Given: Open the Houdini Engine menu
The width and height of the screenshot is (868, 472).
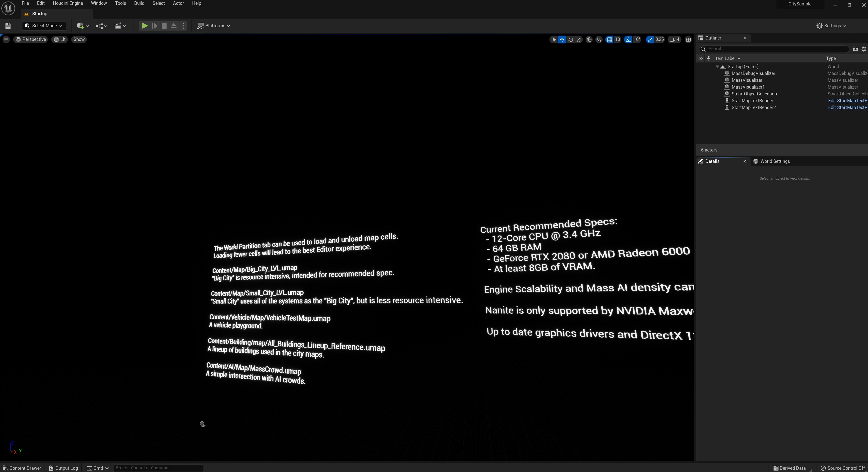Looking at the screenshot, I should [x=68, y=3].
